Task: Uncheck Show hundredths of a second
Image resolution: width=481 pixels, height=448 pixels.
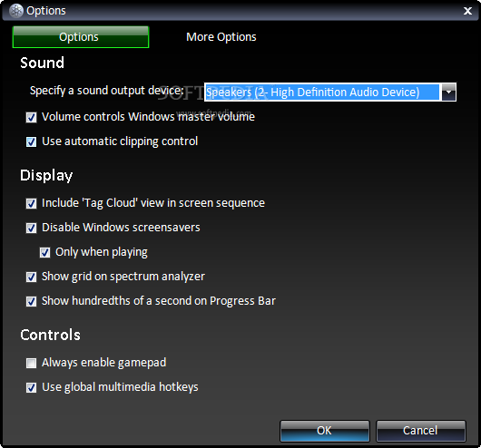Action: [x=31, y=301]
